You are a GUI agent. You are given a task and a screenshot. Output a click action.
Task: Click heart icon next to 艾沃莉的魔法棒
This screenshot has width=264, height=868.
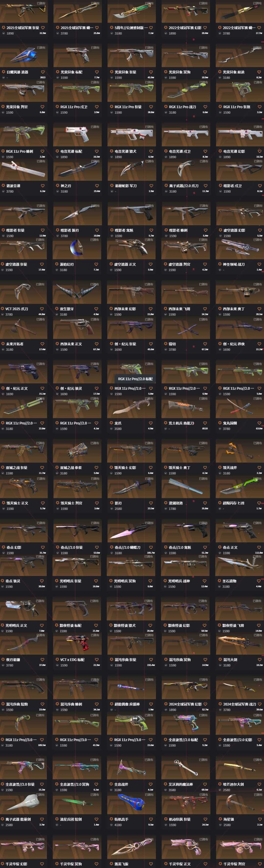pyautogui.click(x=205, y=784)
